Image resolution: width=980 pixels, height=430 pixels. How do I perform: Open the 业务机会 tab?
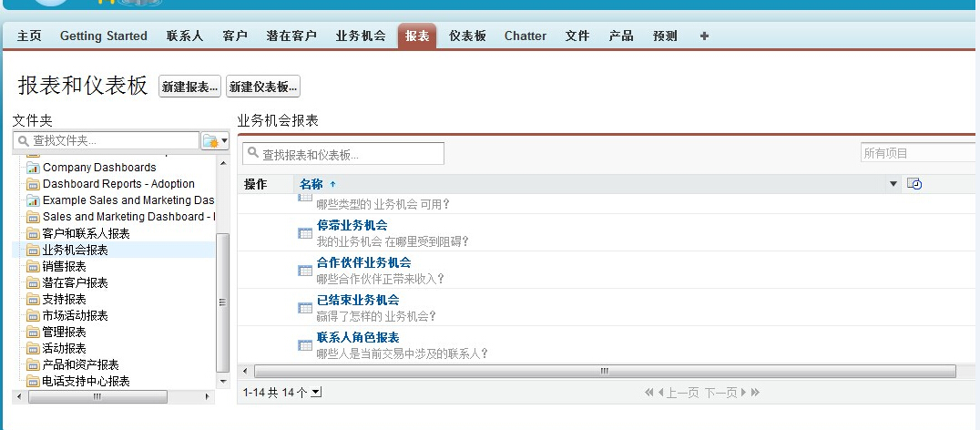click(x=360, y=36)
